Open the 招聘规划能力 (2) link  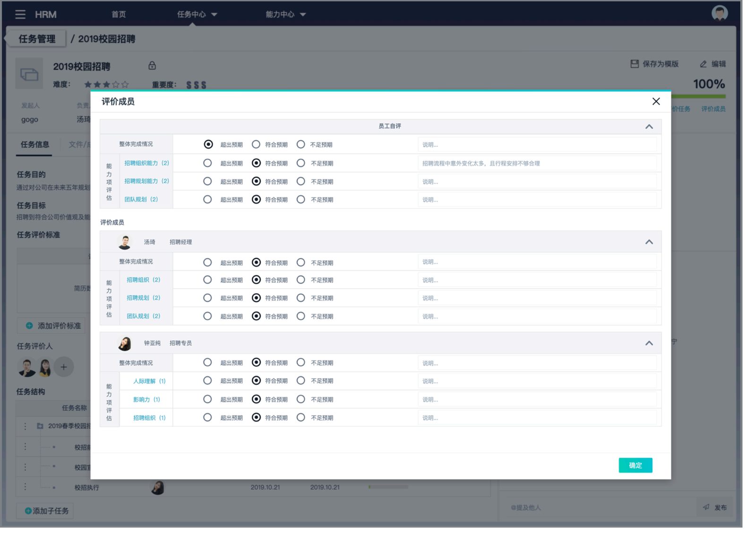(146, 181)
